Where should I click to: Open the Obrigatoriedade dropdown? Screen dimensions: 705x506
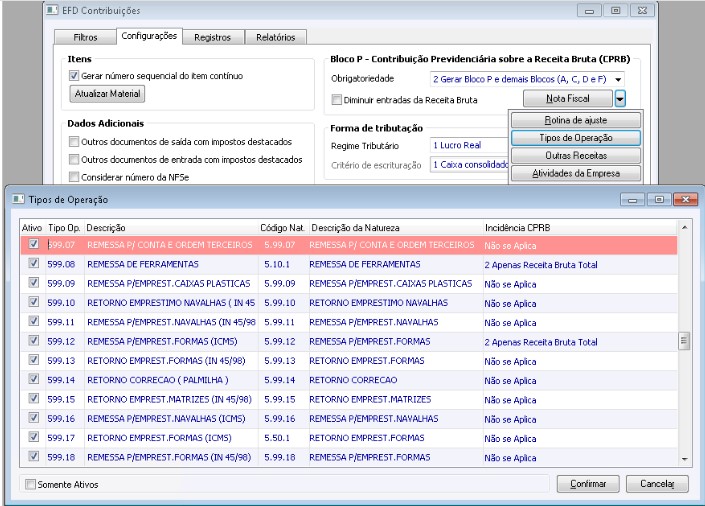click(618, 79)
